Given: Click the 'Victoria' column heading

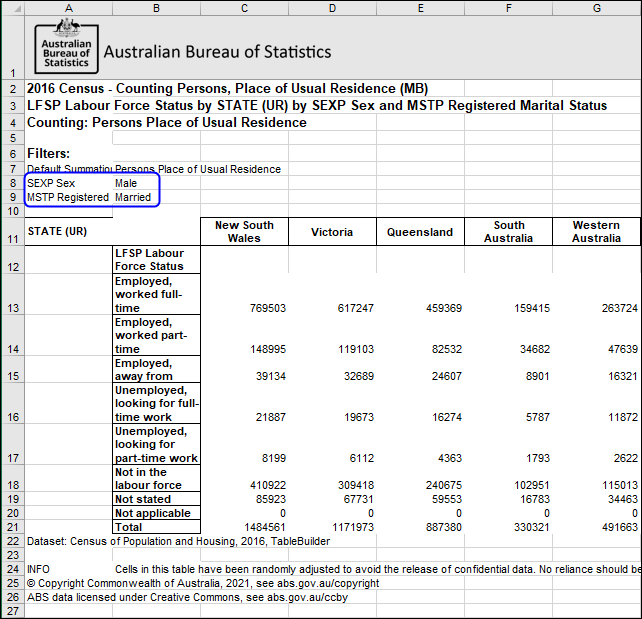Looking at the screenshot, I should pyautogui.click(x=332, y=232).
